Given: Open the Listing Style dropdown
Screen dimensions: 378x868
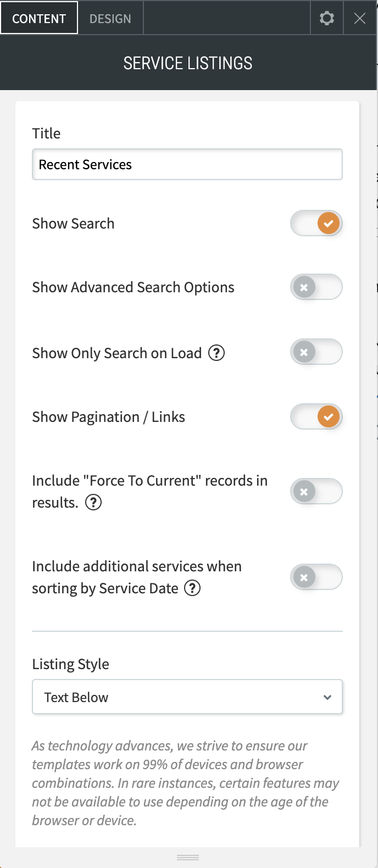Looking at the screenshot, I should point(187,697).
